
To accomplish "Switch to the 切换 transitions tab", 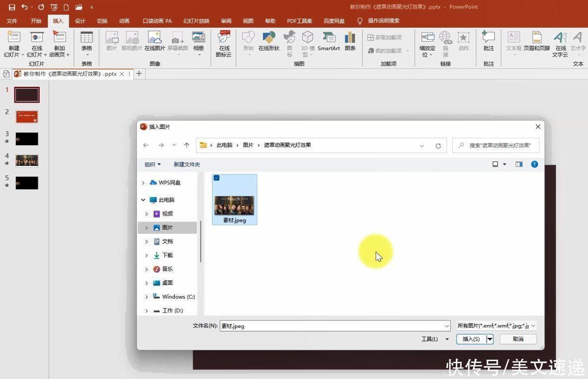I will (x=102, y=21).
